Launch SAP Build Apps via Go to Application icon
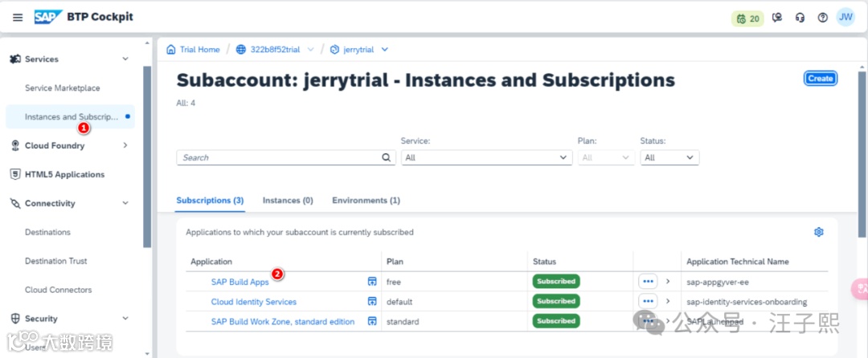This screenshot has height=358, width=868. tap(372, 282)
